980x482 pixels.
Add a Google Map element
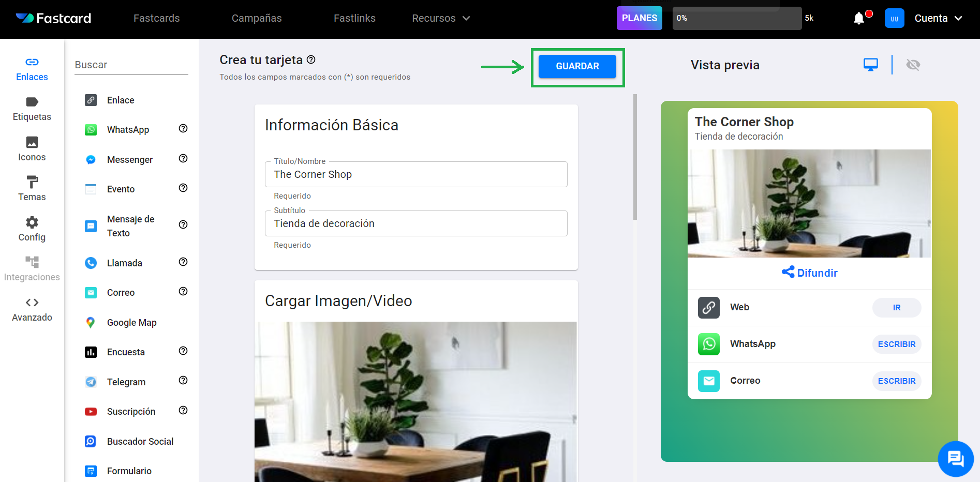[131, 323]
